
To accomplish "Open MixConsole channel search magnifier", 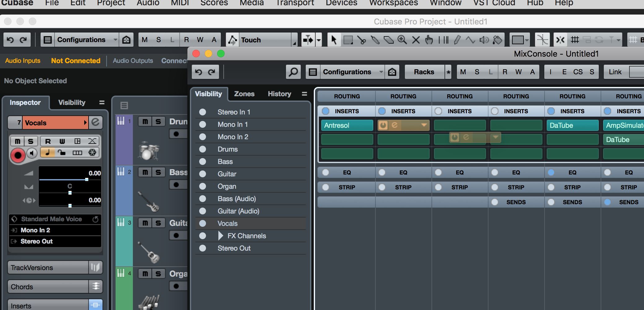I will tap(293, 72).
